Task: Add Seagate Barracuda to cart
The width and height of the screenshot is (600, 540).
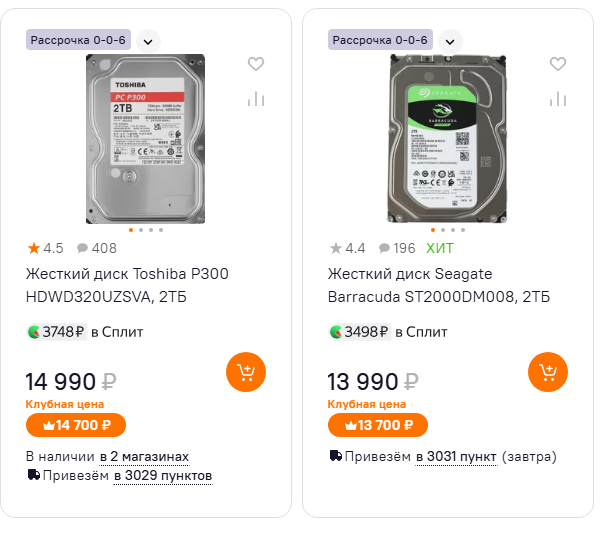Action: pyautogui.click(x=547, y=373)
